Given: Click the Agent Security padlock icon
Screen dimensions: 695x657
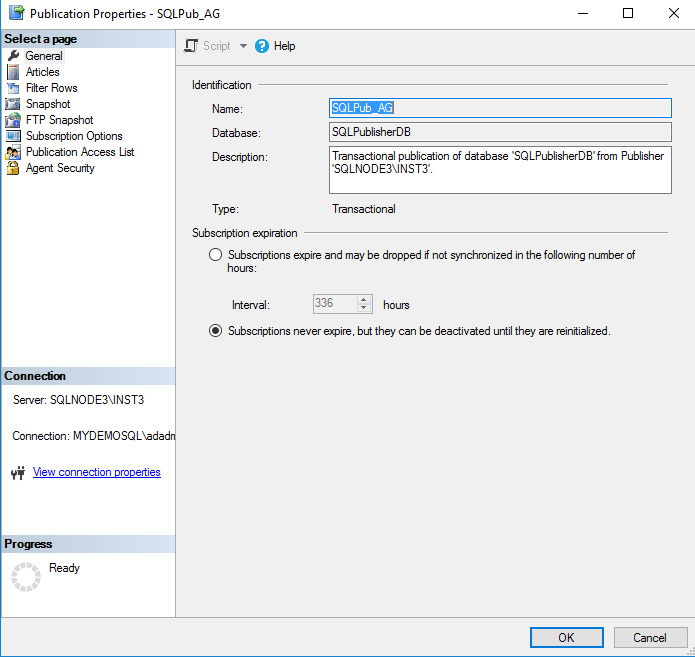Looking at the screenshot, I should click(13, 168).
